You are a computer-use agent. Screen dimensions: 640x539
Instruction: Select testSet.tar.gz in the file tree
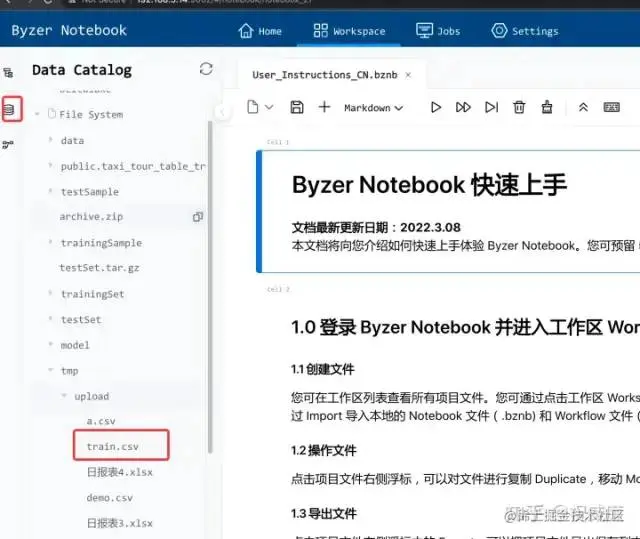[x=99, y=268]
